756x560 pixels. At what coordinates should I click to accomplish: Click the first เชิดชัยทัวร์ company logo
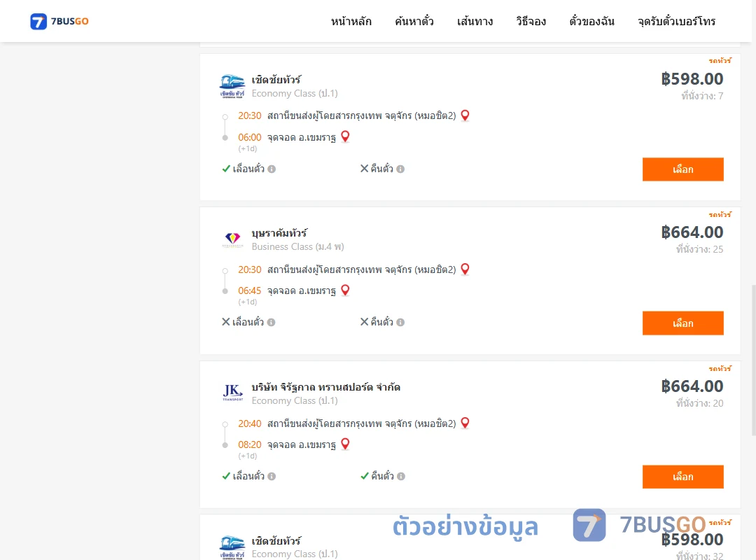tap(232, 86)
